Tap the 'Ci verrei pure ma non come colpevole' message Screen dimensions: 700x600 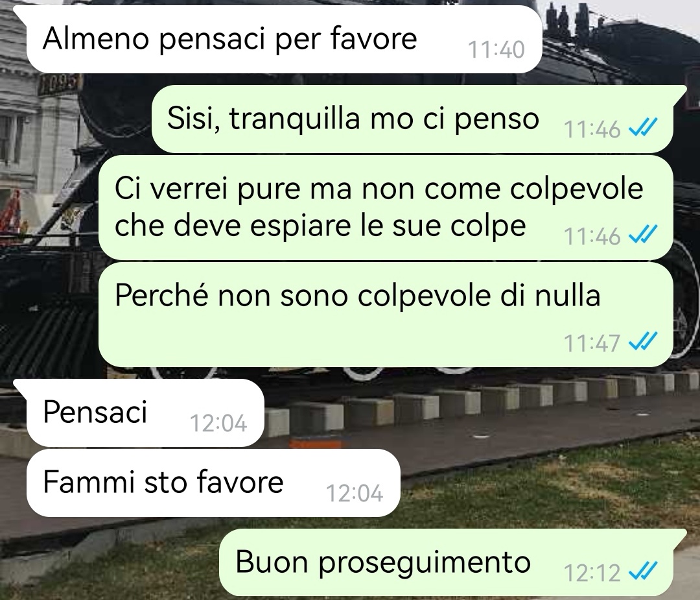[386, 208]
